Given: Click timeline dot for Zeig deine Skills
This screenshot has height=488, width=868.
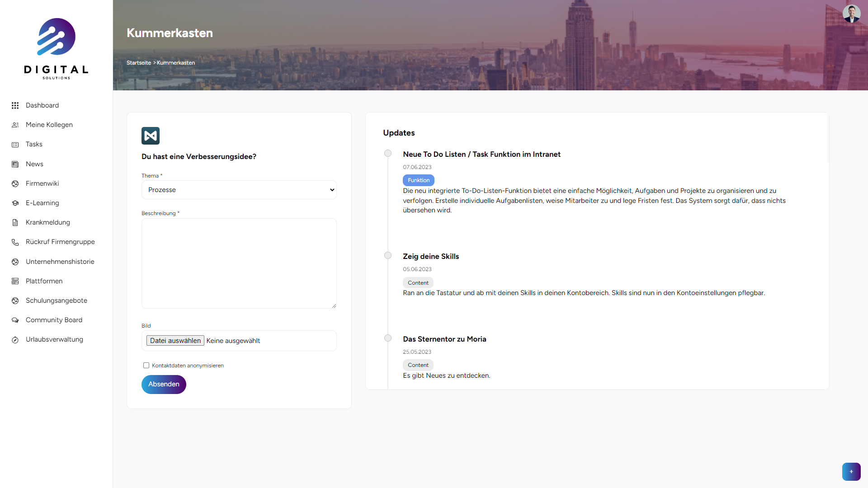Looking at the screenshot, I should [x=388, y=255].
